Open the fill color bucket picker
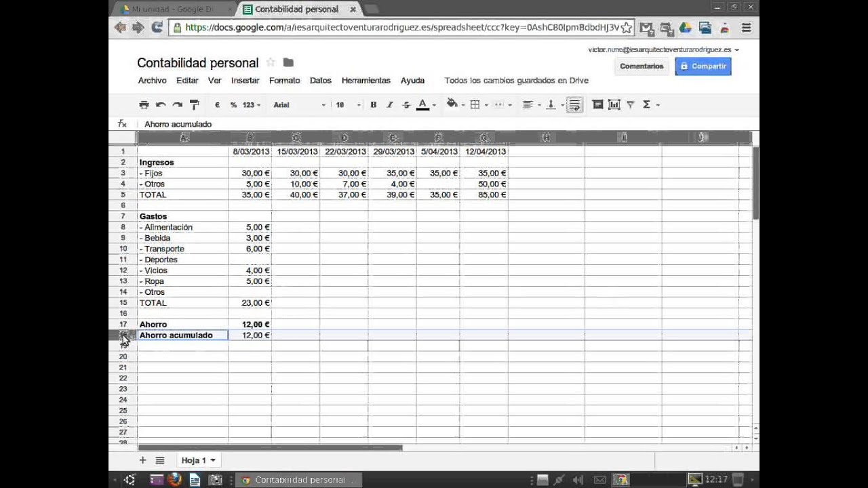The height and width of the screenshot is (488, 868). (455, 104)
